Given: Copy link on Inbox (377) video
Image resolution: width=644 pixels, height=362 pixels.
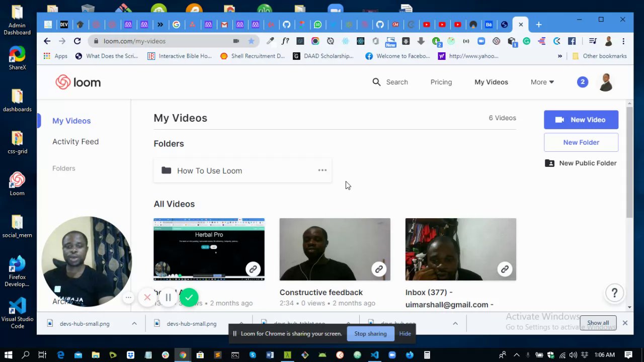Looking at the screenshot, I should 505,269.
